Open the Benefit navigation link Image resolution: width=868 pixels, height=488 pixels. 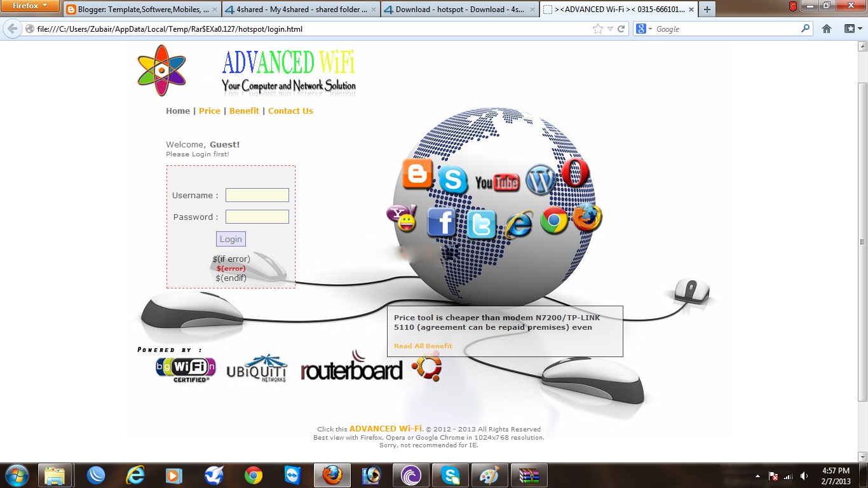(244, 111)
